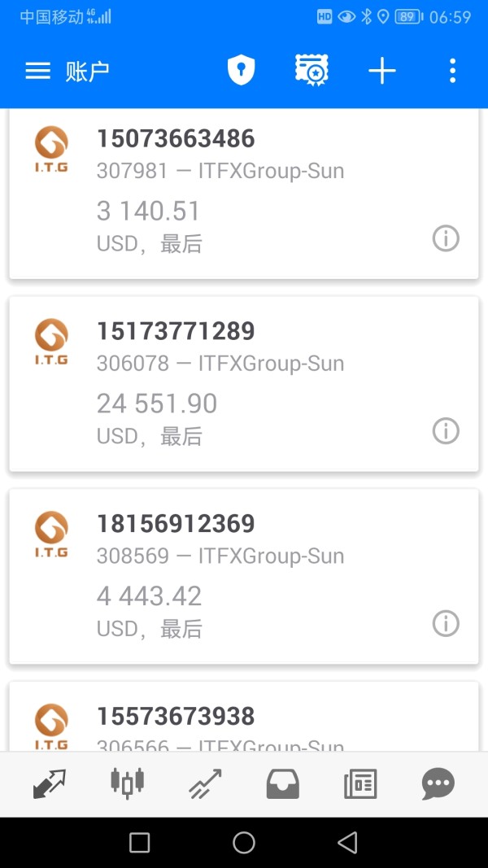The width and height of the screenshot is (488, 868).
Task: Switch to the Quotes tab
Action: (x=49, y=784)
